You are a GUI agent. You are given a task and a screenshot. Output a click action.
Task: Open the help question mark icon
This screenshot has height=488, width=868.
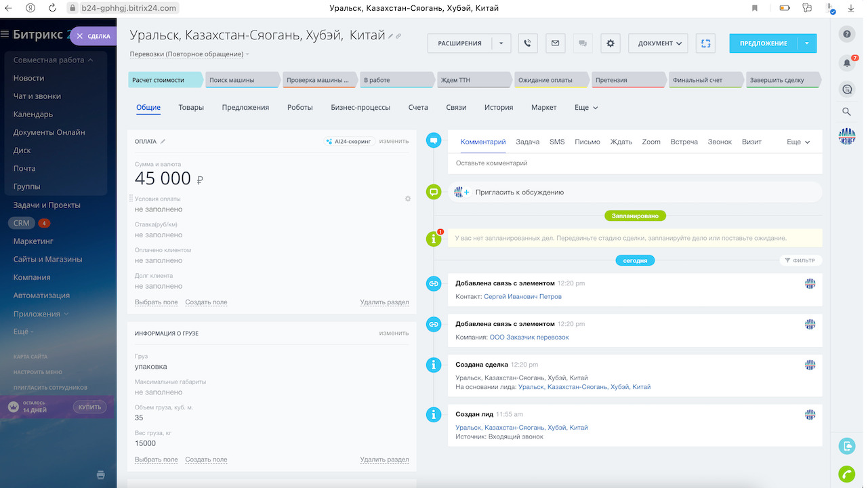pos(846,34)
